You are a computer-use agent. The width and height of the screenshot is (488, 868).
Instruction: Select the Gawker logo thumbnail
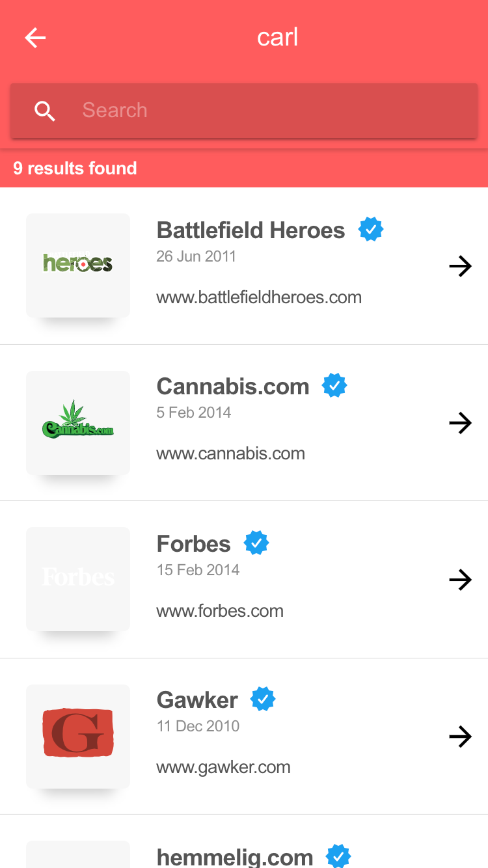click(x=78, y=737)
